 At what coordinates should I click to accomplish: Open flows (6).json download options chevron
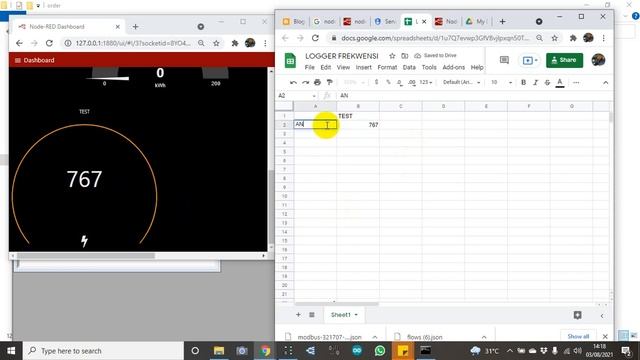click(484, 337)
